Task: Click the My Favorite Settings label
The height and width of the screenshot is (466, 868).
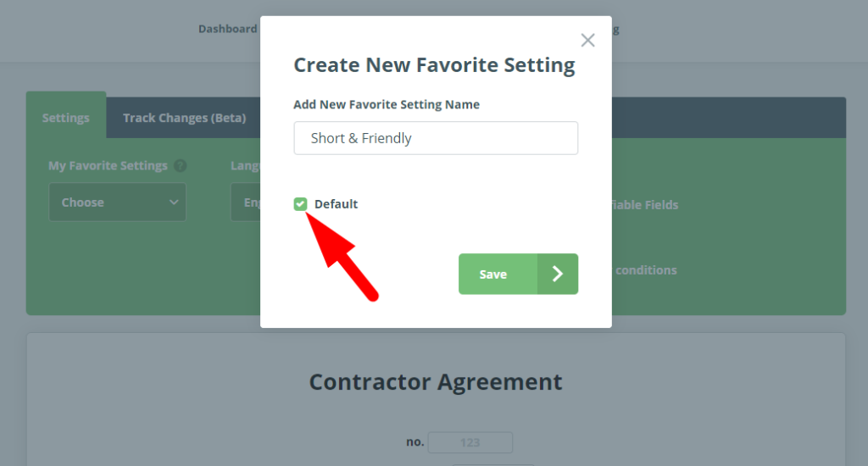Action: point(108,166)
